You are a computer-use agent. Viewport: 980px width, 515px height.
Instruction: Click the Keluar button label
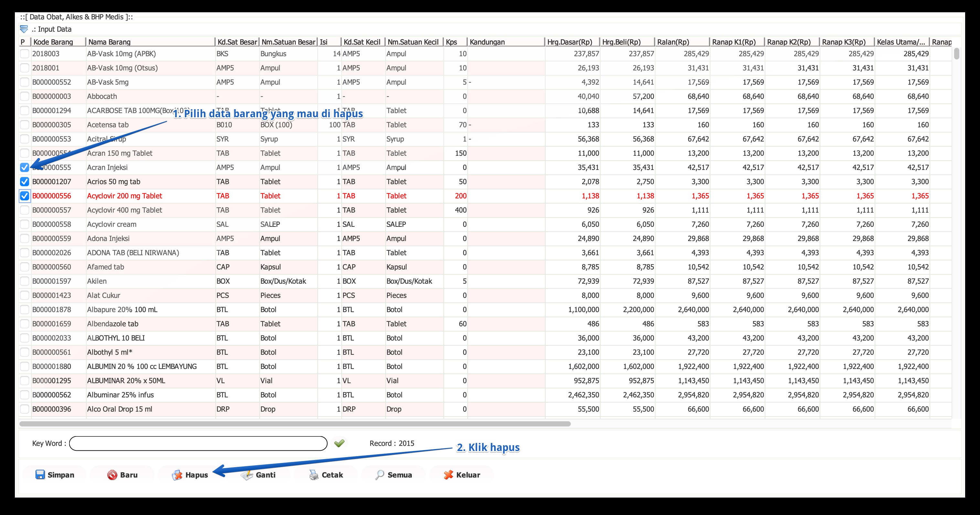(468, 475)
